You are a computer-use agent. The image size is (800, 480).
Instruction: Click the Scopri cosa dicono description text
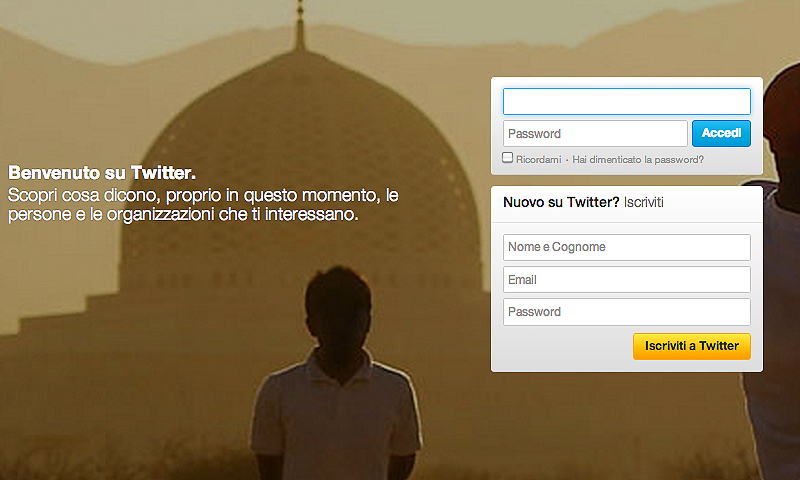point(203,205)
